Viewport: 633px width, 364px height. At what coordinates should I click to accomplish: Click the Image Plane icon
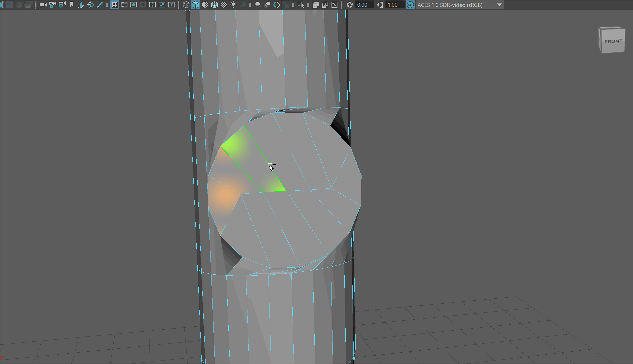coord(81,5)
